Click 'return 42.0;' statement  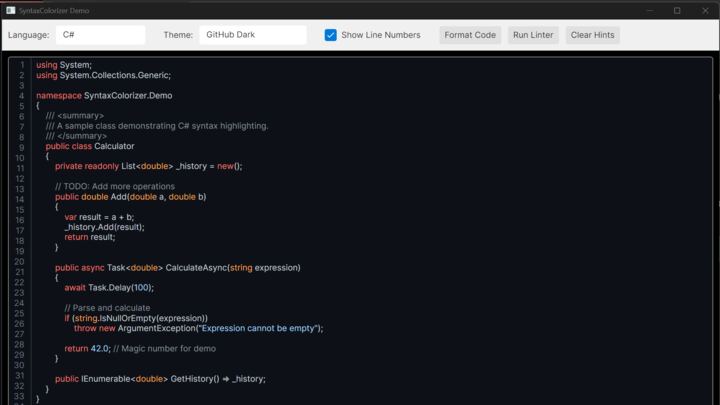coord(88,349)
